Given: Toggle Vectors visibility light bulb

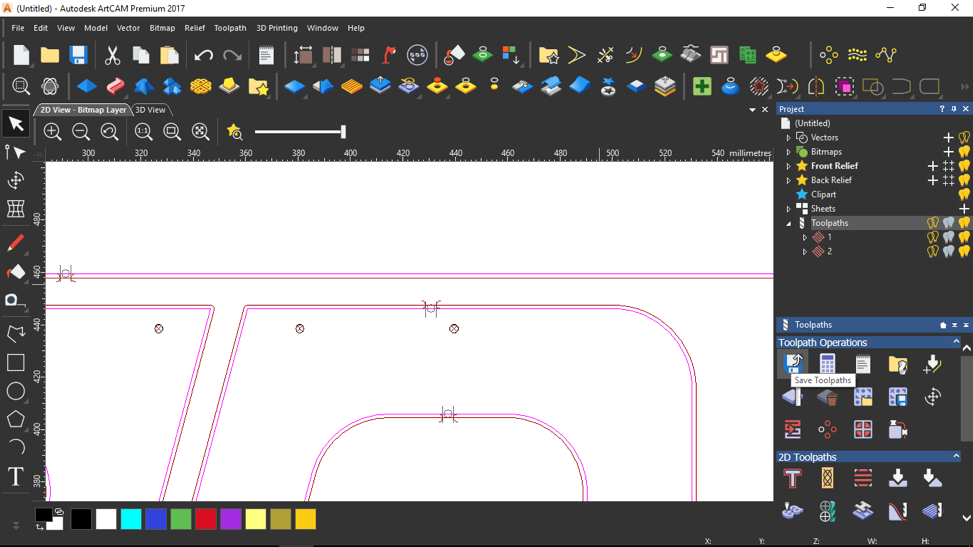Looking at the screenshot, I should 964,137.
